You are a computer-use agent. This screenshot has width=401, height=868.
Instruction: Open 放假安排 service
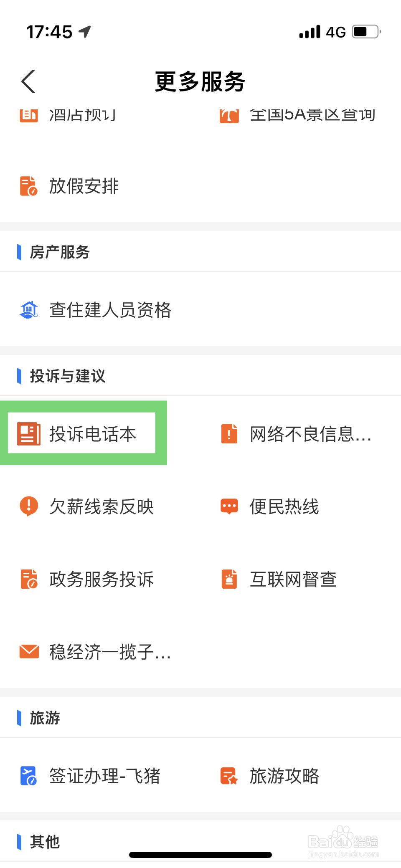pos(84,186)
